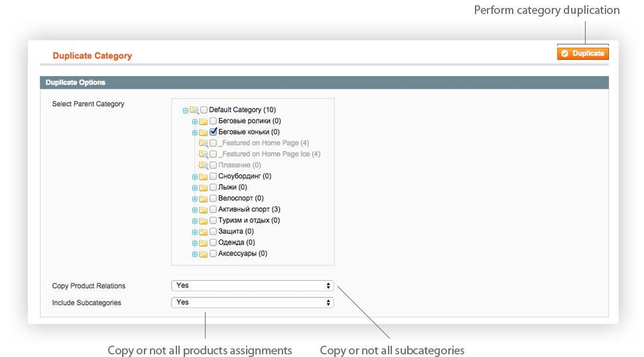The image size is (644, 357).
Task: Expand the Беговые ролики category node
Action: 195,121
